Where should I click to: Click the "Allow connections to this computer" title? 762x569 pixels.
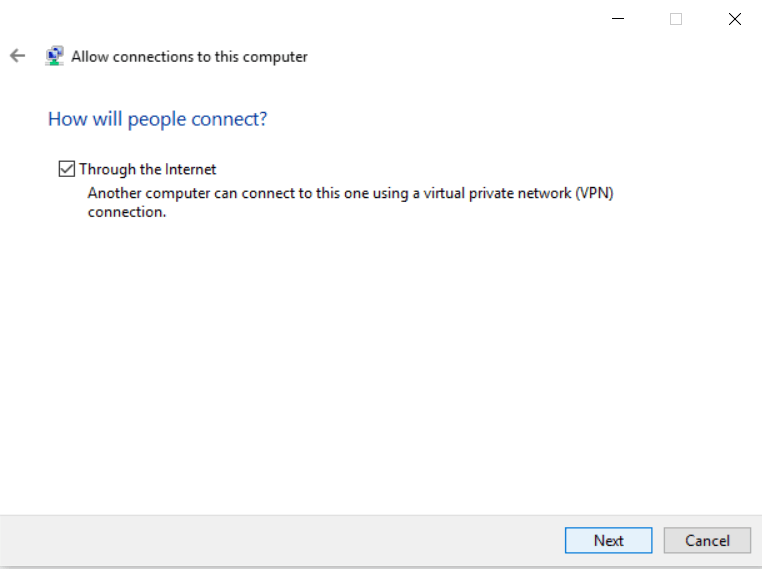[x=189, y=57]
